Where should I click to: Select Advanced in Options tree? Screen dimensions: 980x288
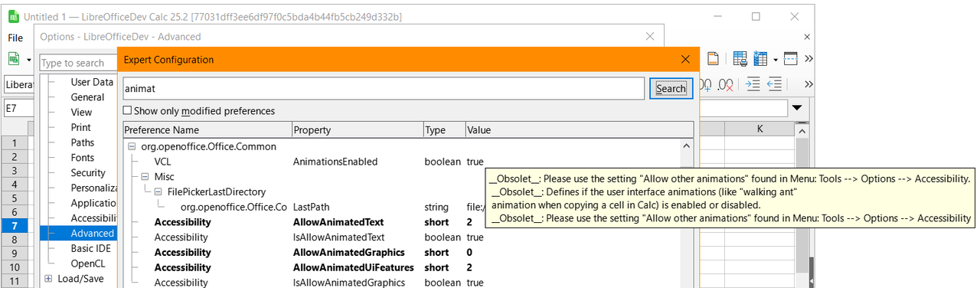click(x=93, y=234)
